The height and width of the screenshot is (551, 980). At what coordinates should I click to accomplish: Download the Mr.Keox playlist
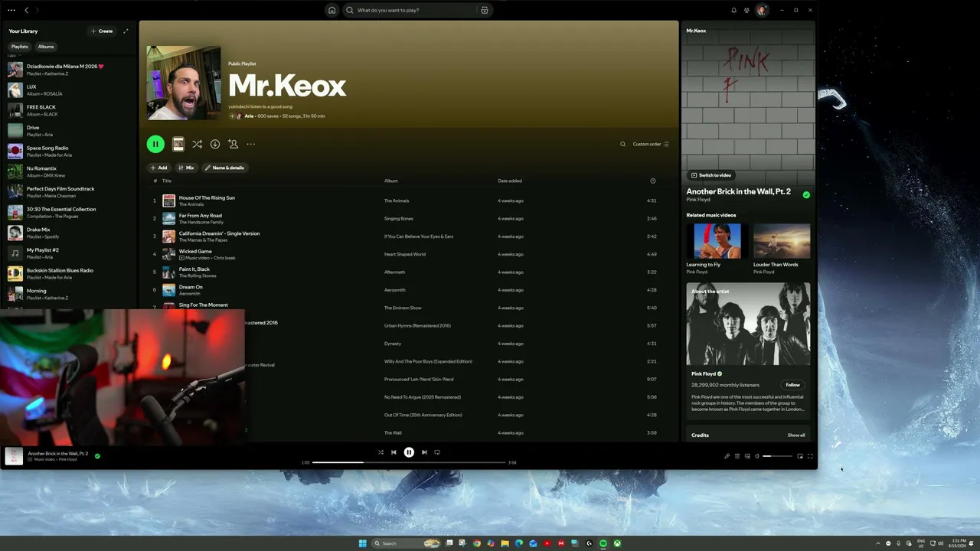[x=215, y=144]
